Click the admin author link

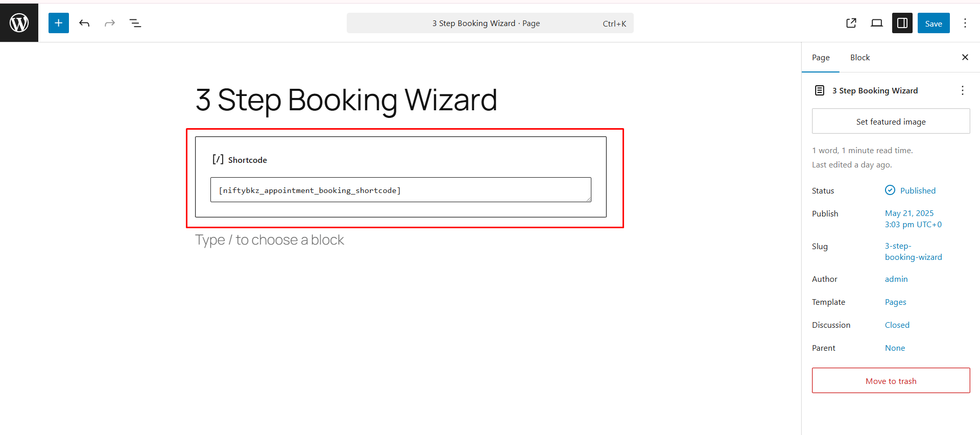point(896,279)
